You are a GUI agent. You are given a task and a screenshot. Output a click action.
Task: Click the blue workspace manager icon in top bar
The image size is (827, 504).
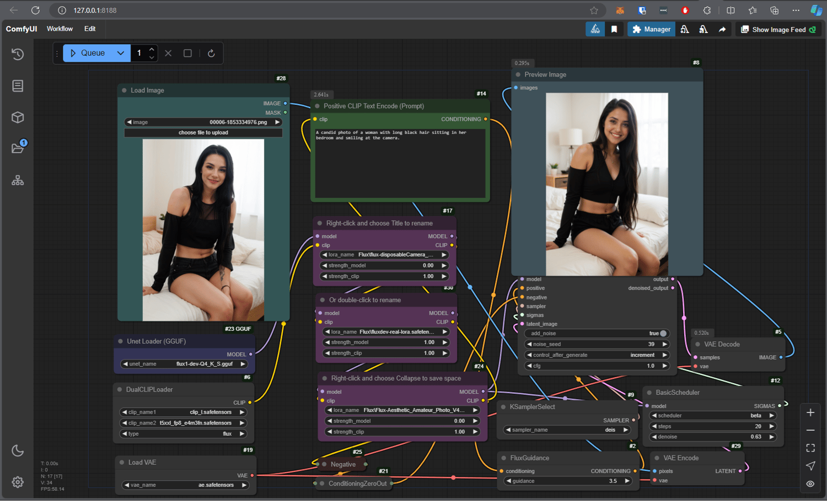pos(595,29)
